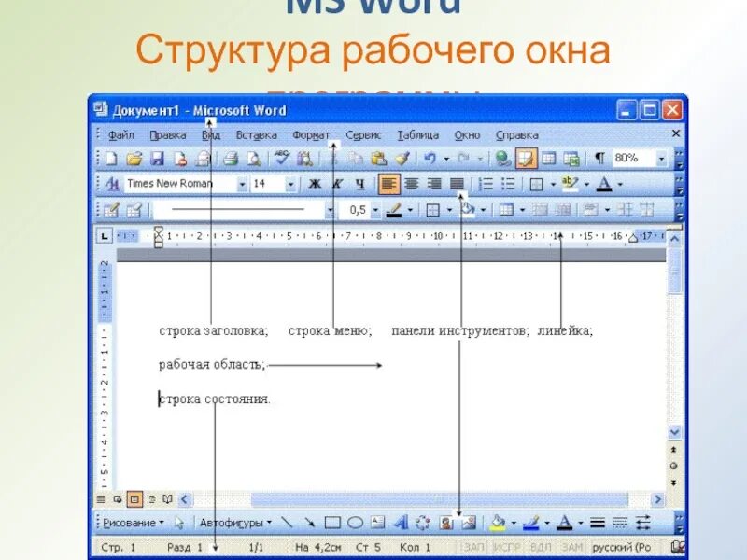This screenshot has width=747, height=560.
Task: Open the 80% zoom dropdown
Action: [x=661, y=159]
